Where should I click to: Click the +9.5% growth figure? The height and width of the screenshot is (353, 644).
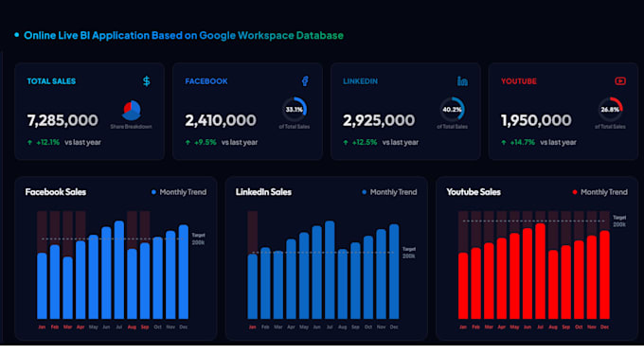tap(206, 143)
